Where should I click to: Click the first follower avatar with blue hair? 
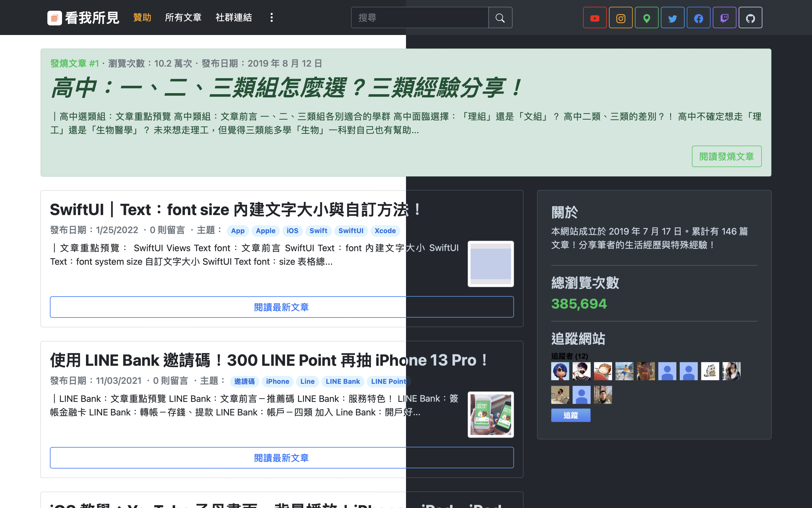560,371
